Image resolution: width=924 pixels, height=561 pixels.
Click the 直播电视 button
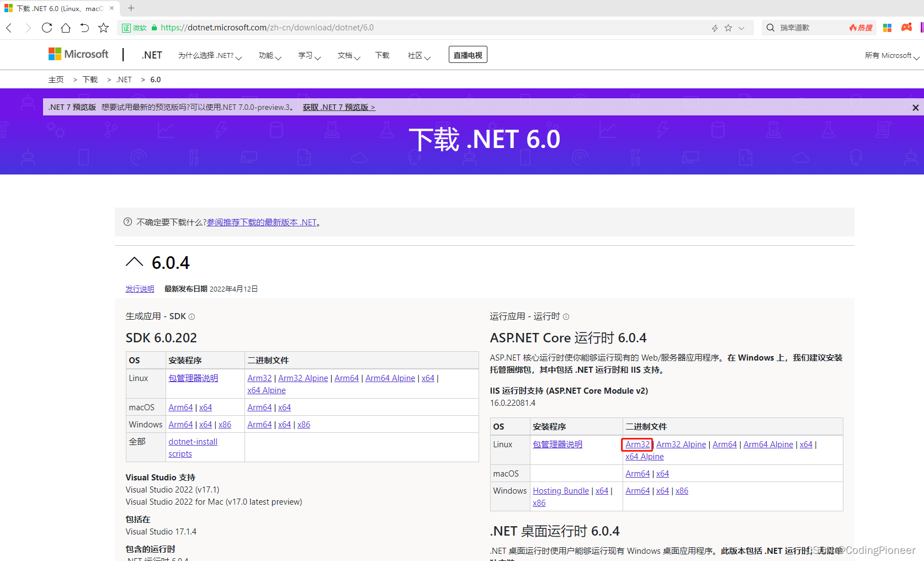click(x=468, y=55)
